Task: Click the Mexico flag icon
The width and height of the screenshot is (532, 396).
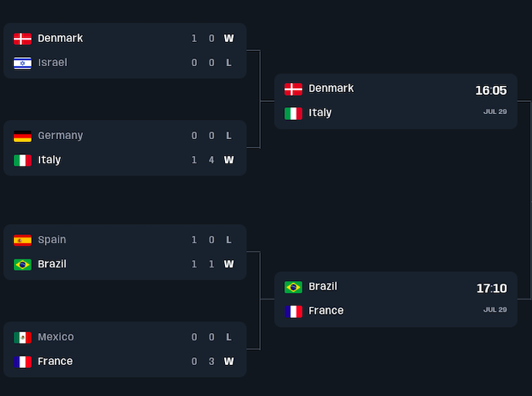Action: click(x=23, y=337)
